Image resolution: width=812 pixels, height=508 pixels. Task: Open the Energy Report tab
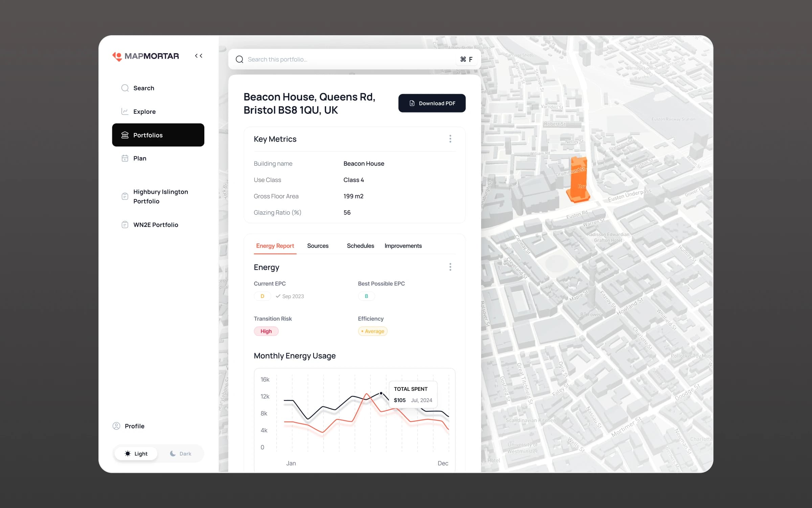275,246
